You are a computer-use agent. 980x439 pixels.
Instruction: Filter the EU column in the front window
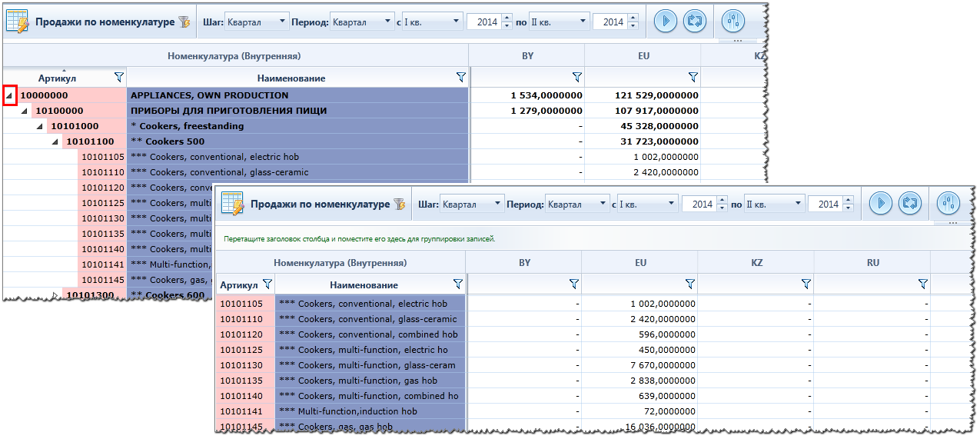point(689,284)
